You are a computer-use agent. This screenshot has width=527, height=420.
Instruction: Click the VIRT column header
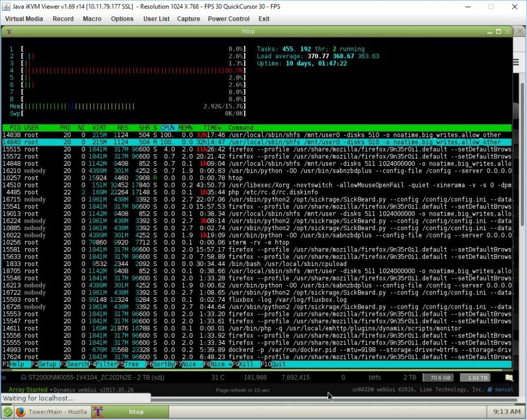(x=99, y=128)
